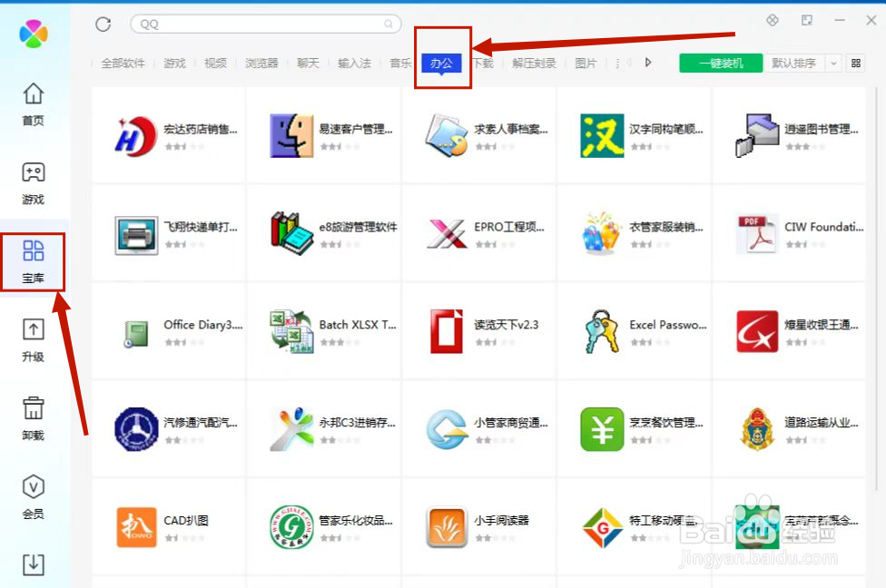
Task: Click e8旅游管理软件 title text
Action: click(x=358, y=227)
